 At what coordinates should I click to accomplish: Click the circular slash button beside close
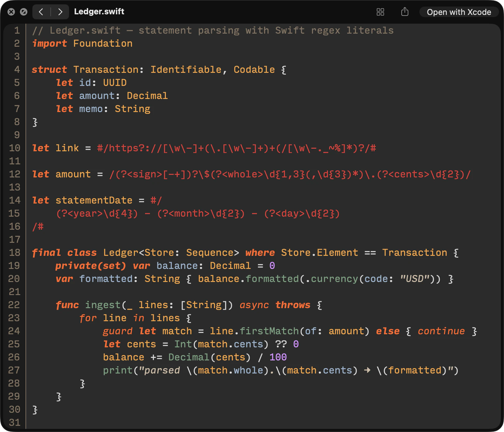tap(24, 12)
